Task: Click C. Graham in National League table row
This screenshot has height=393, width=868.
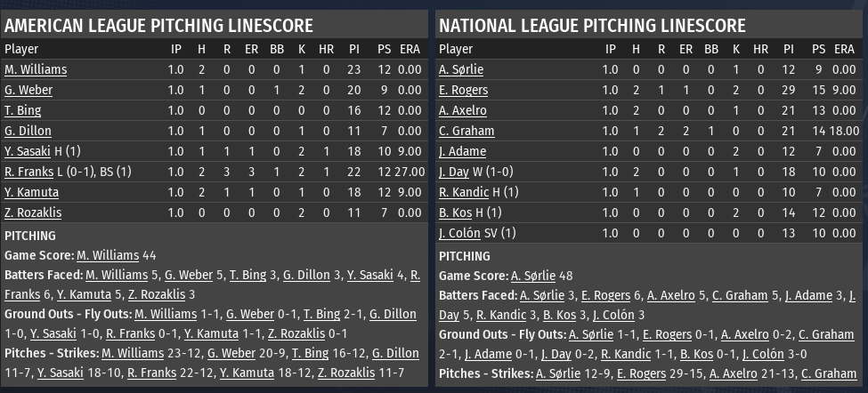Action: click(x=466, y=131)
